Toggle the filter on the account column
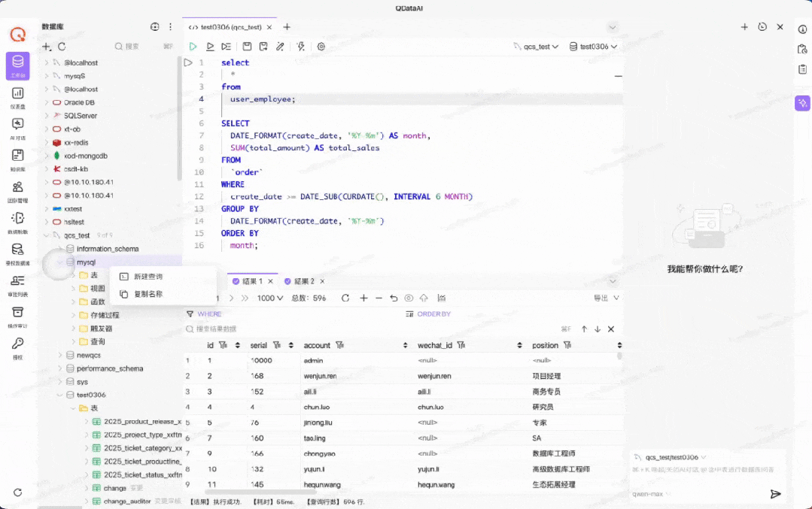Image resolution: width=812 pixels, height=509 pixels. click(339, 345)
